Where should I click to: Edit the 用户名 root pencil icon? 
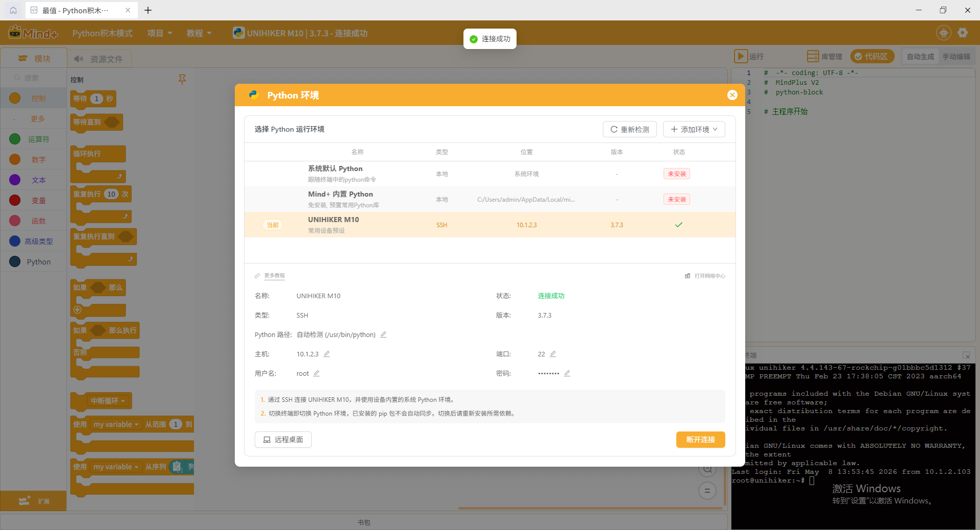316,373
